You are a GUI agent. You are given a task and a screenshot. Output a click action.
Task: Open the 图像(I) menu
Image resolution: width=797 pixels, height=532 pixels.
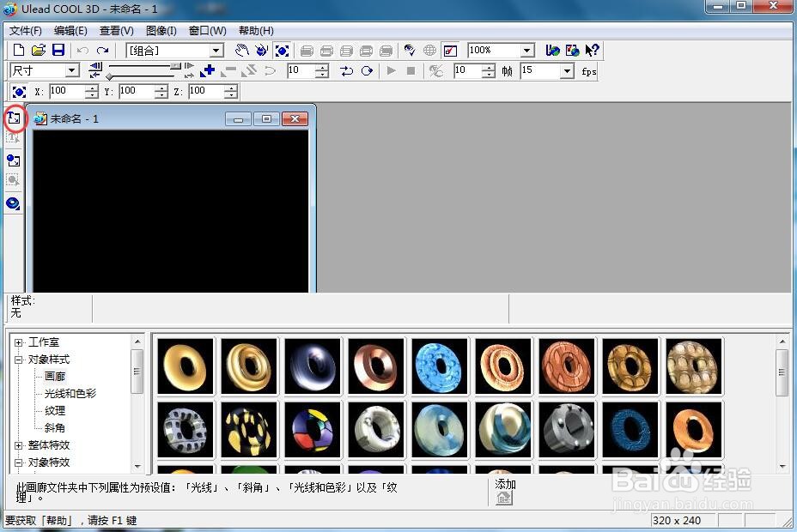tap(161, 30)
